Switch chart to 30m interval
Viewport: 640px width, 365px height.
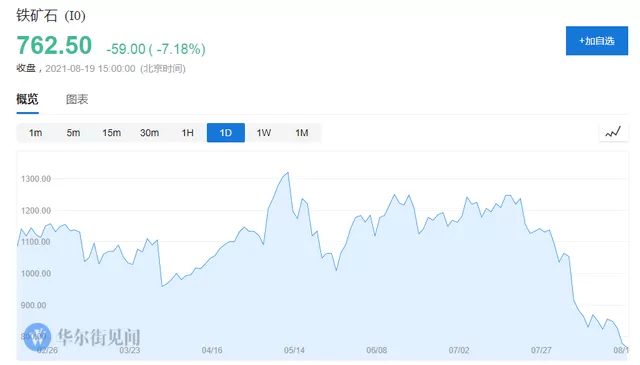coord(149,133)
